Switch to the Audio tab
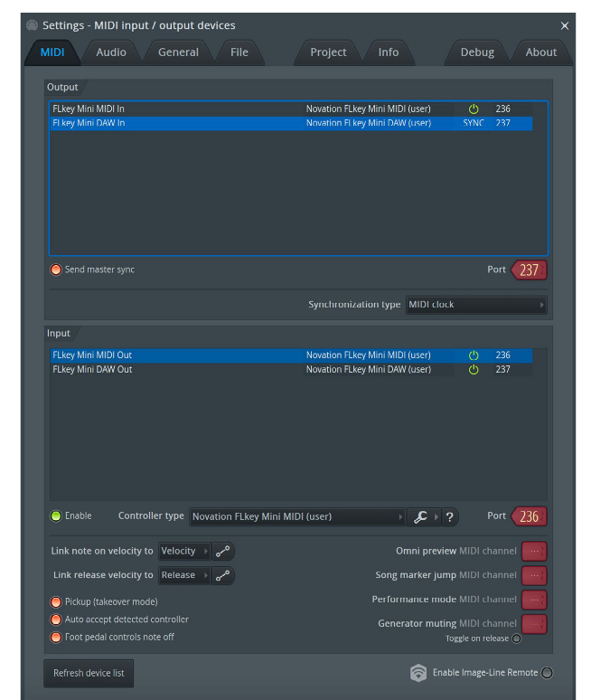610x700 pixels. [111, 52]
